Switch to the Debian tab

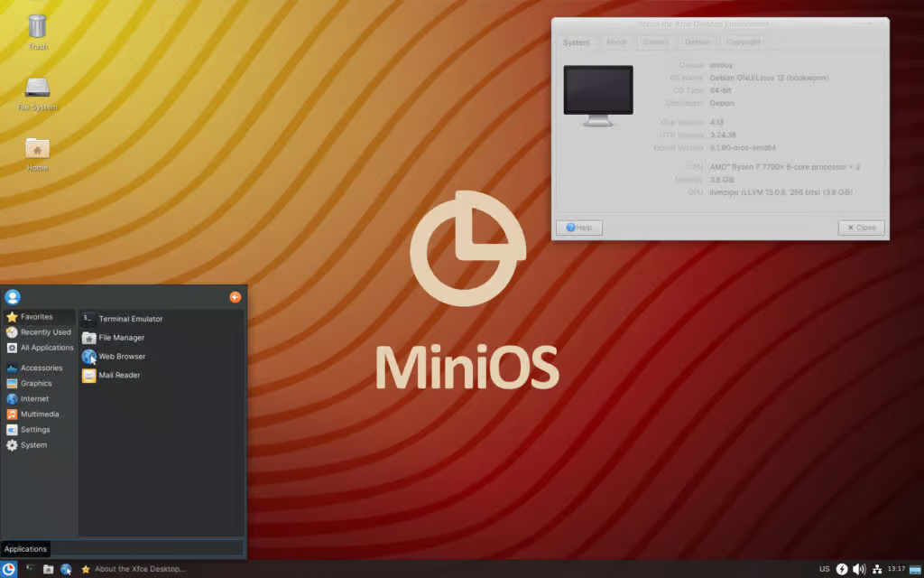coord(697,42)
